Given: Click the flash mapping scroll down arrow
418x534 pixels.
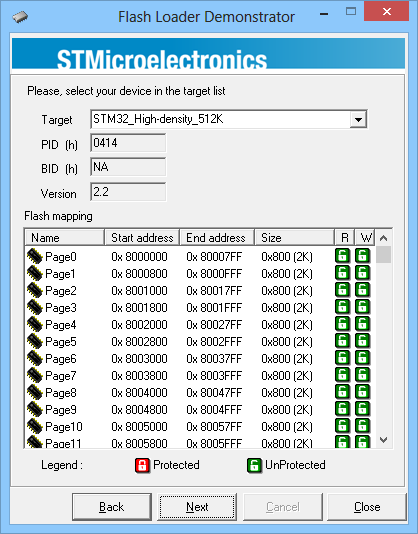Looking at the screenshot, I should [384, 440].
